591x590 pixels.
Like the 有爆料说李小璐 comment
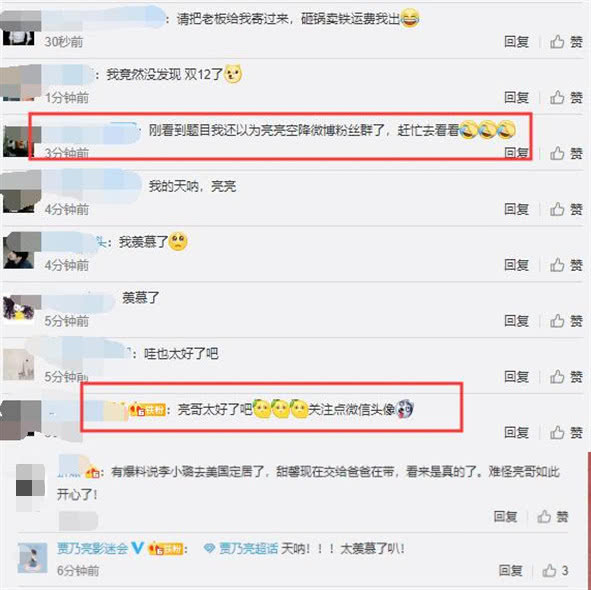click(553, 516)
